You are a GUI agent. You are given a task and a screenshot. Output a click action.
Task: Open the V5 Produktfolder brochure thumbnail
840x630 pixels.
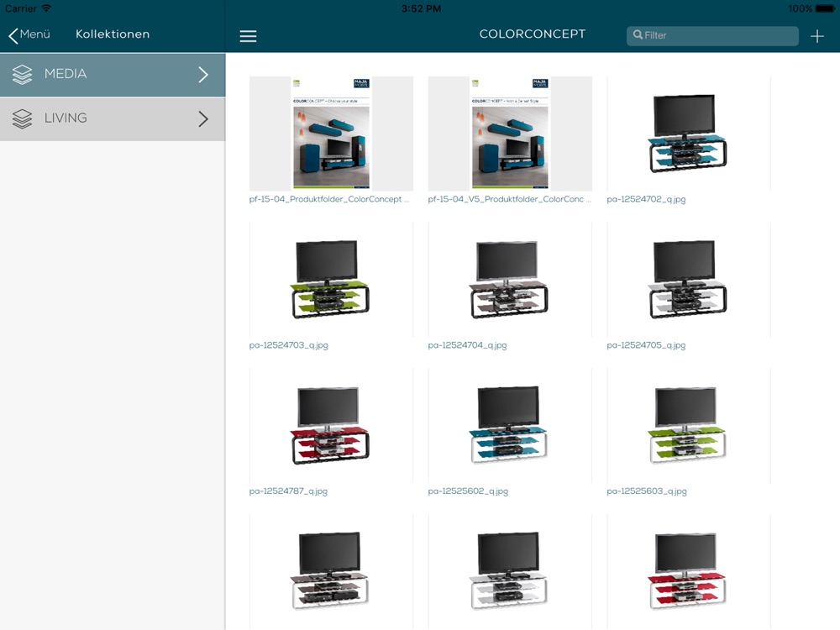point(510,134)
